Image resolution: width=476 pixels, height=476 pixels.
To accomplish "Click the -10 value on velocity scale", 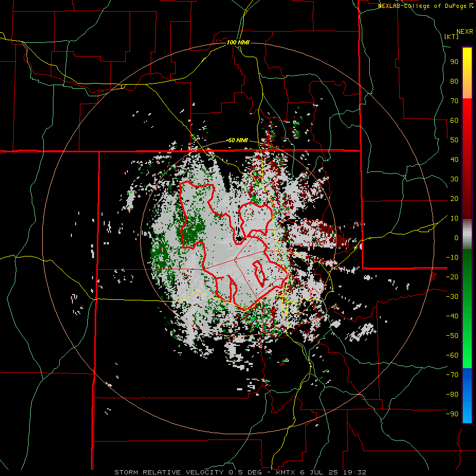I will pos(452,258).
